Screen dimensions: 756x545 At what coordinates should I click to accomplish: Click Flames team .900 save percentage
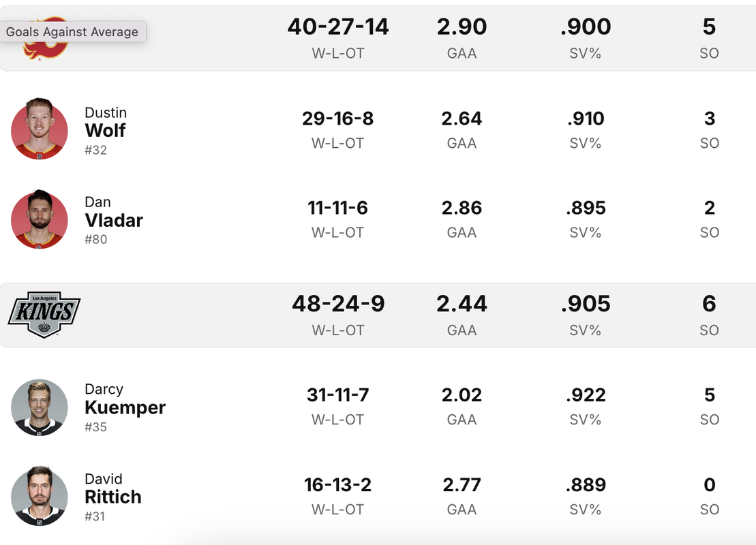(x=585, y=27)
